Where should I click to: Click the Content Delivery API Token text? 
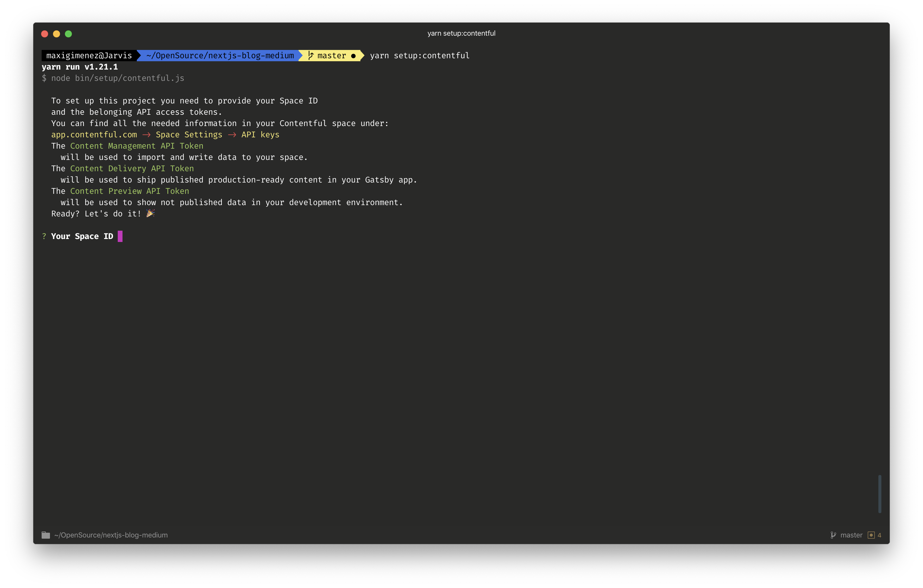pyautogui.click(x=132, y=169)
